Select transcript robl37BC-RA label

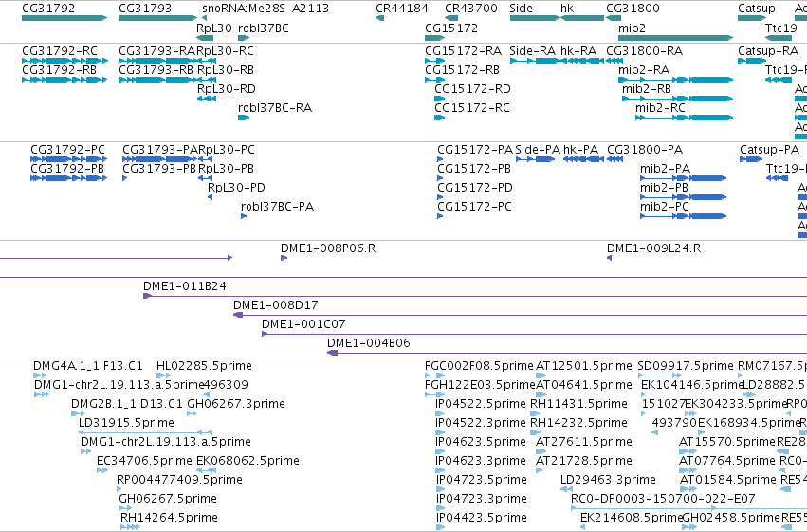[x=275, y=108]
